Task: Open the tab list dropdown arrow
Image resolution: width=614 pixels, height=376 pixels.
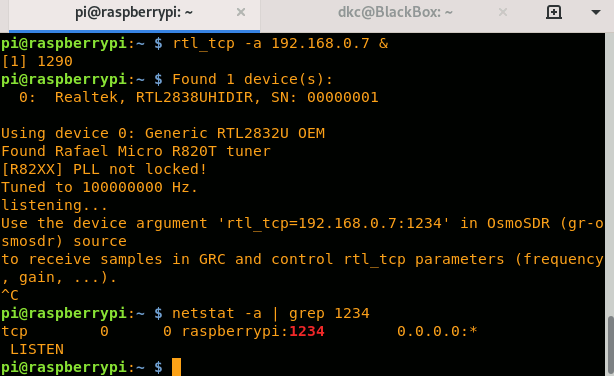Action: coord(596,13)
